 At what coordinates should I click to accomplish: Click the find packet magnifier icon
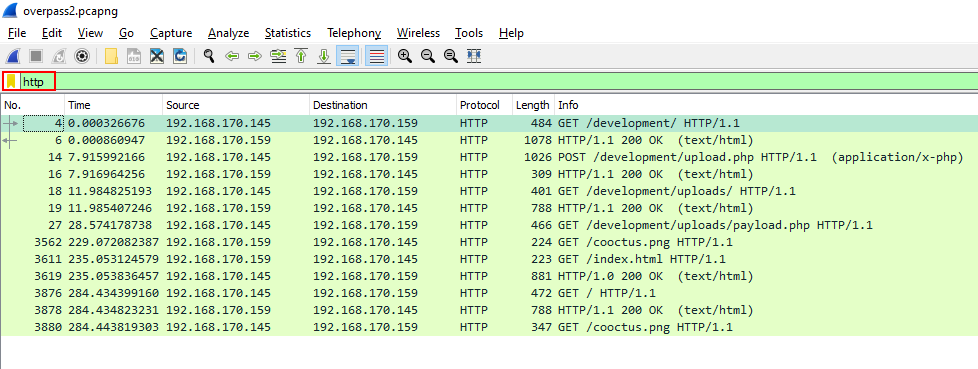(x=210, y=56)
